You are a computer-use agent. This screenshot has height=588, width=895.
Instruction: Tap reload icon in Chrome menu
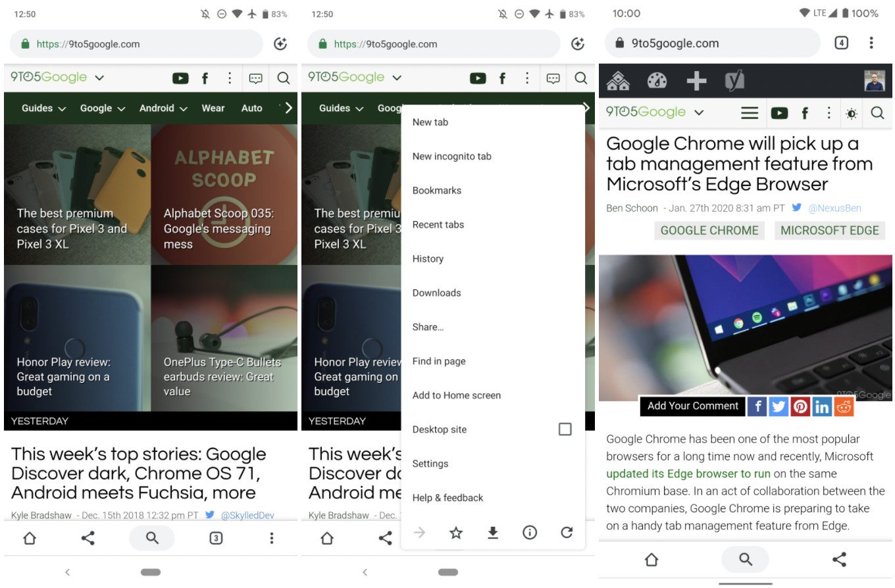pyautogui.click(x=567, y=533)
